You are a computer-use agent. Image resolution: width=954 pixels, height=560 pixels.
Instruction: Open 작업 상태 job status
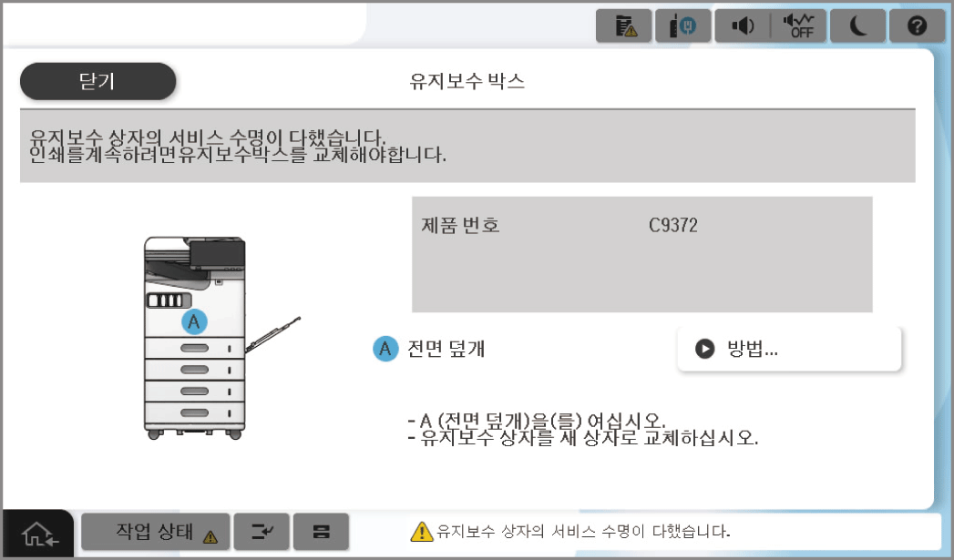(156, 532)
